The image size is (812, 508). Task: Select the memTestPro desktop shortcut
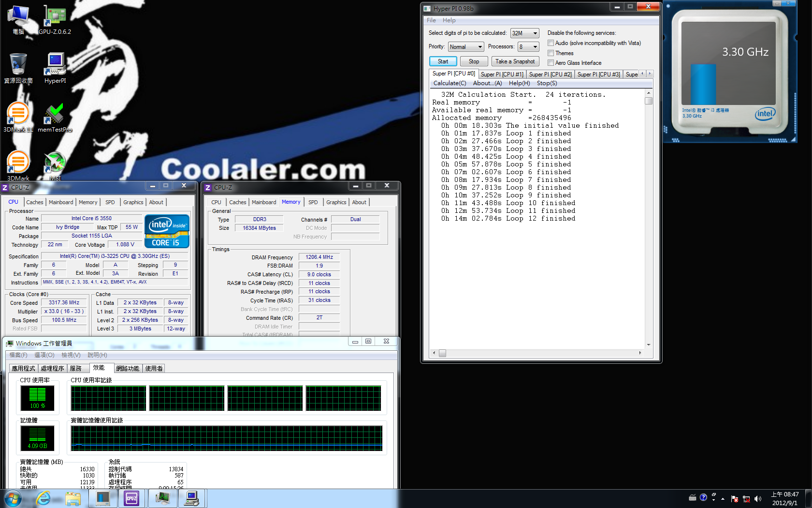(55, 117)
